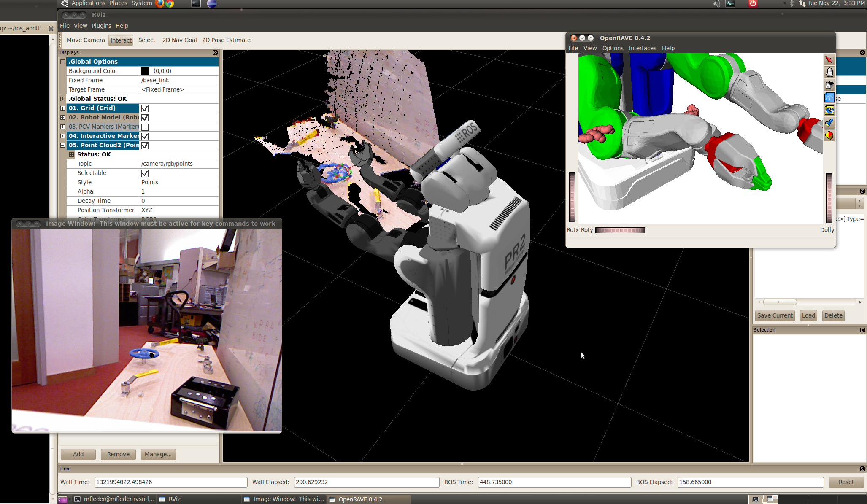Switch to Image Window in taskbar
The image size is (867, 504).
pos(284,499)
